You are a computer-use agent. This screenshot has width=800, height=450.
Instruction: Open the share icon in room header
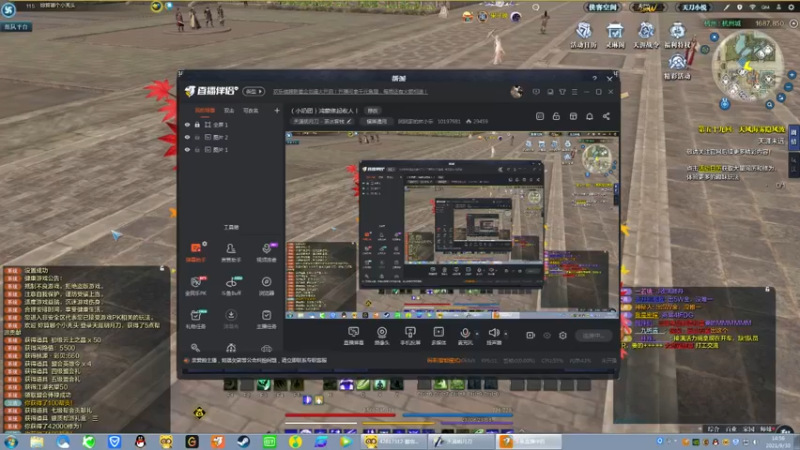pyautogui.click(x=606, y=116)
